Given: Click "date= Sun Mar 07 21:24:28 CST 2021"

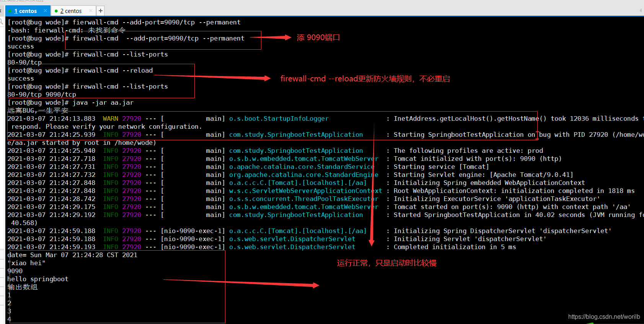Looking at the screenshot, I should (x=72, y=255).
